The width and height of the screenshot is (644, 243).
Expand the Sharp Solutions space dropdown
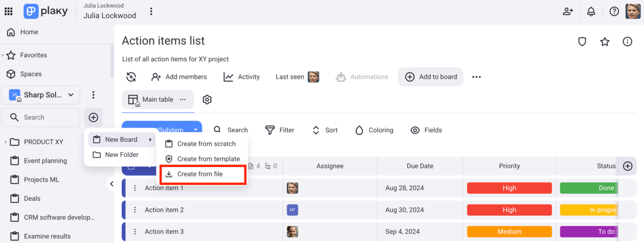pos(70,95)
